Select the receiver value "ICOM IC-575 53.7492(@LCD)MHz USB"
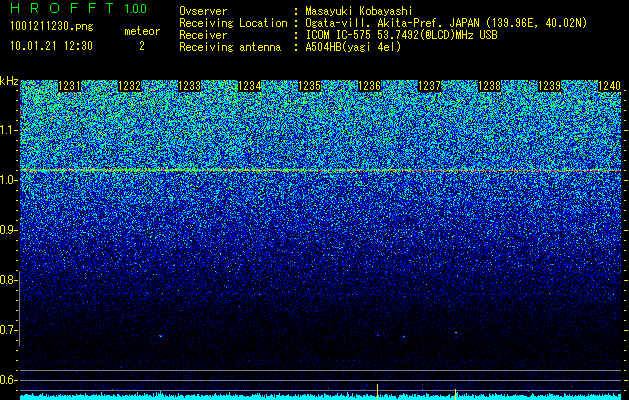Screen dimensions: 629x400 pos(401,35)
